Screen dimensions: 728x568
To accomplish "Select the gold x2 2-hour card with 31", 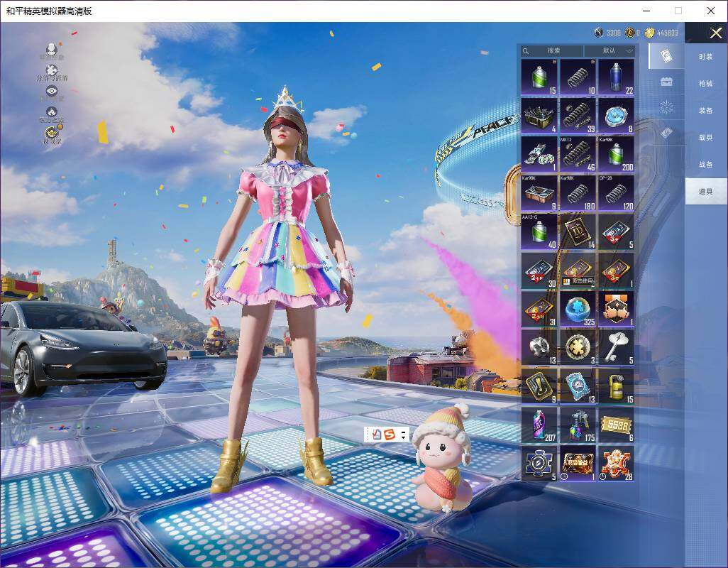I will 539,310.
